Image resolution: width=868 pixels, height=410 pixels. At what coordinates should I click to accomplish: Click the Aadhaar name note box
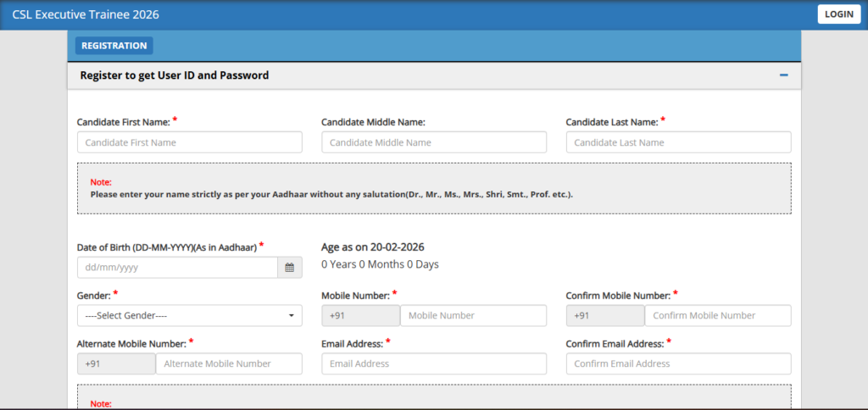point(434,188)
